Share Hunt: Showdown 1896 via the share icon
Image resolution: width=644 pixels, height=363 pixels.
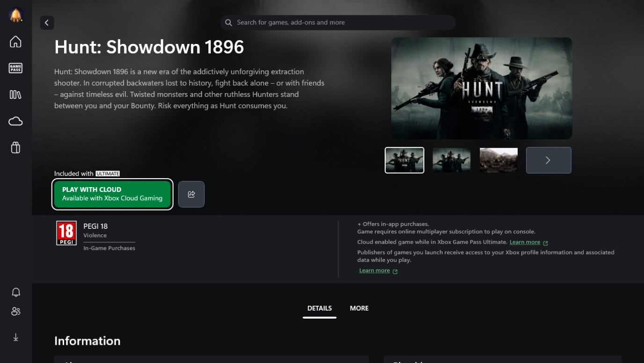[x=191, y=194]
